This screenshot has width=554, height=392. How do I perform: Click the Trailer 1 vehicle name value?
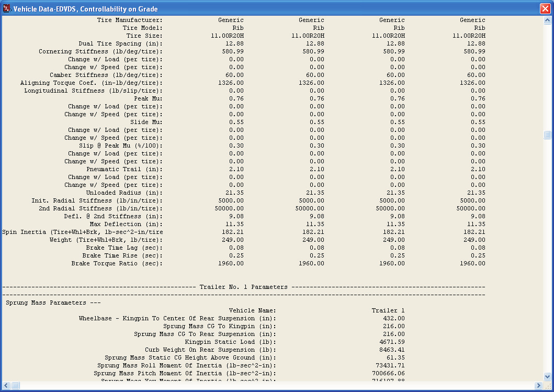[x=388, y=310]
